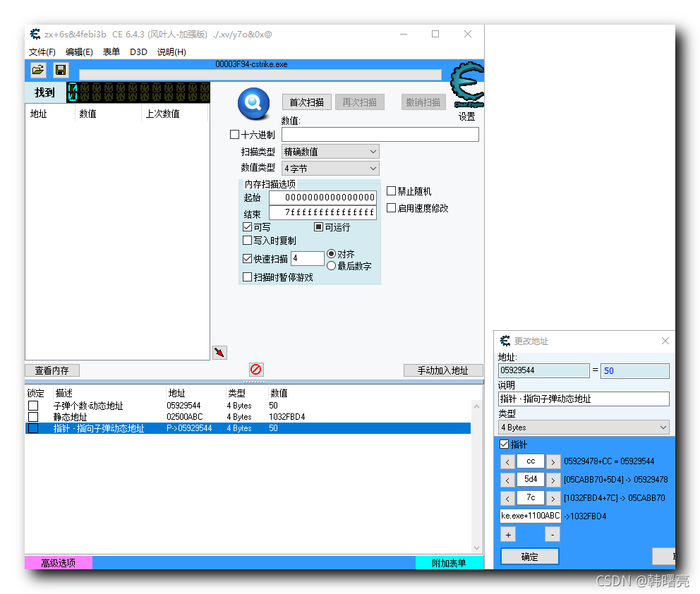Click offset field cc
This screenshot has width=700, height=594.
[531, 461]
